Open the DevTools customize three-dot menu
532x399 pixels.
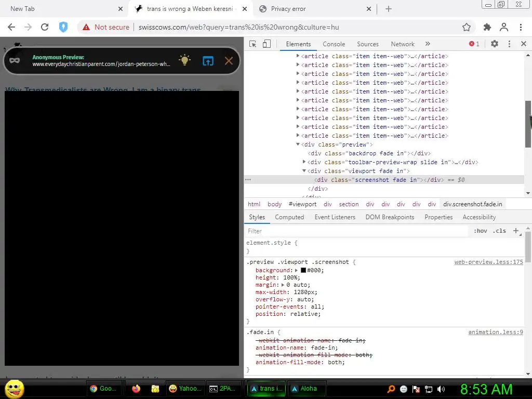click(x=509, y=44)
